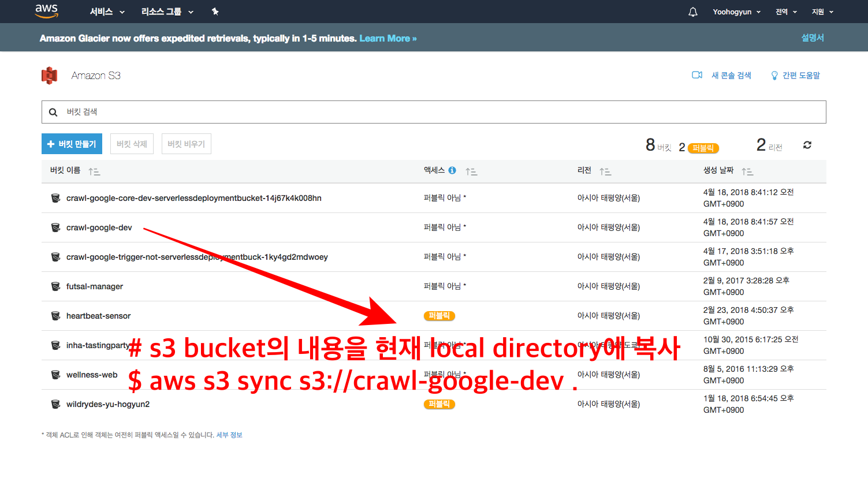Open the wildrydes-yu-hogyun2 bucket
This screenshot has width=868, height=489.
pyautogui.click(x=107, y=404)
